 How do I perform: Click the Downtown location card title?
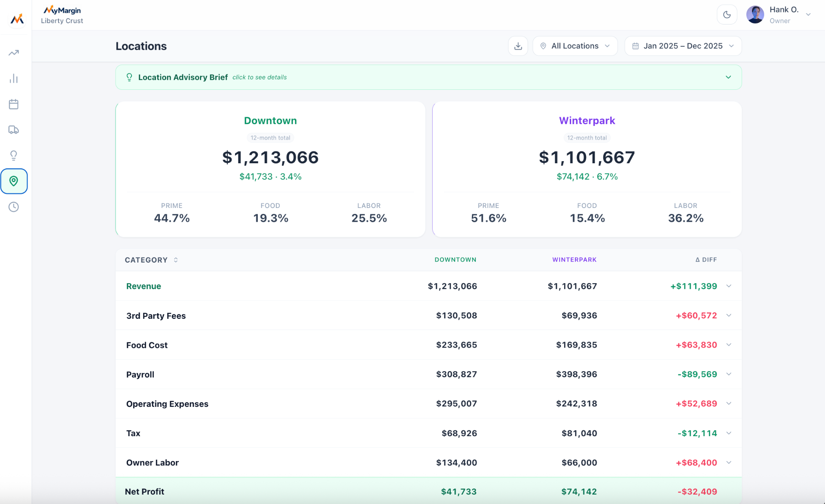tap(270, 121)
